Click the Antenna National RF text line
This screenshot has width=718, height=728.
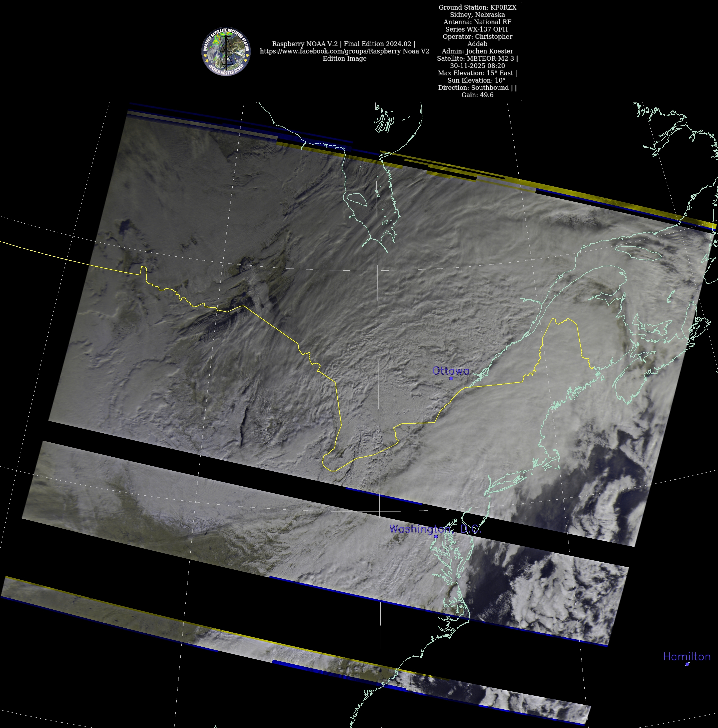477,22
